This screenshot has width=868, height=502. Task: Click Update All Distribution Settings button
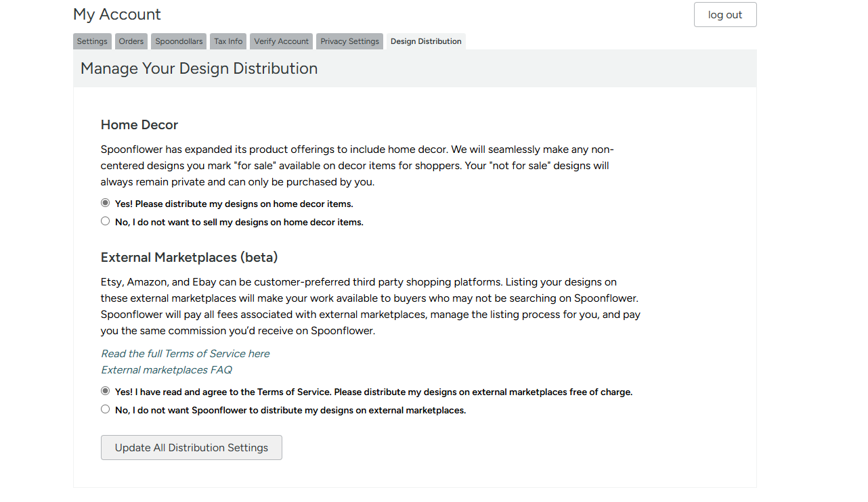point(192,448)
